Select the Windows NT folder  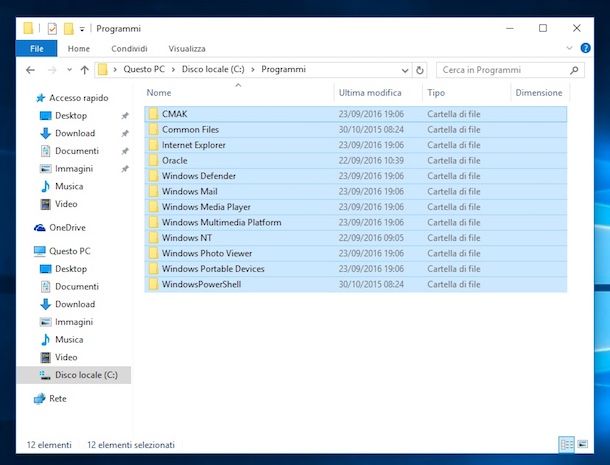coord(356,238)
